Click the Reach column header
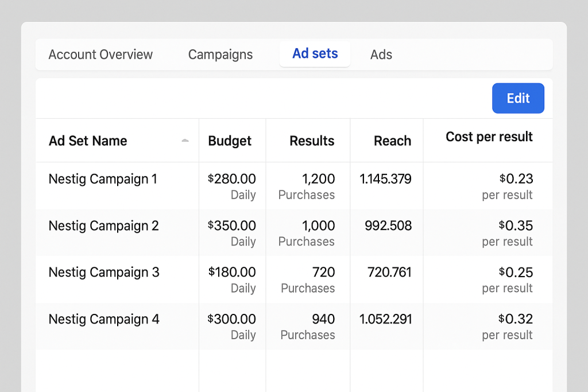 pyautogui.click(x=392, y=141)
